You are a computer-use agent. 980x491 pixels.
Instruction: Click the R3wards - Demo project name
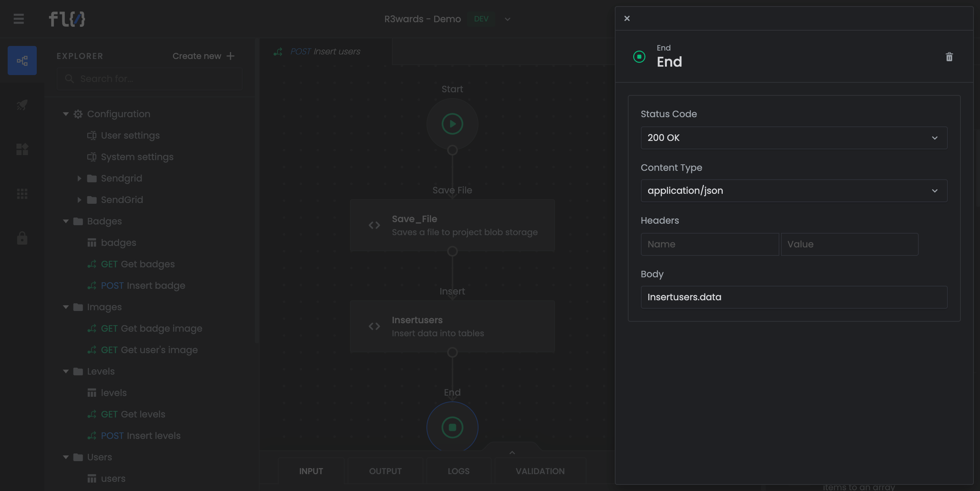[x=423, y=19]
